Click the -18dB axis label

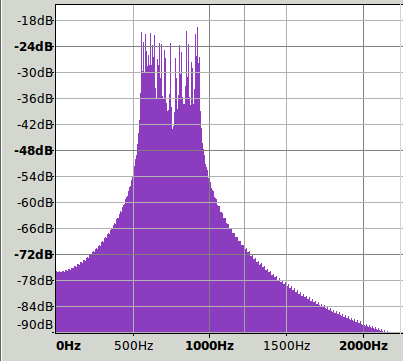(x=35, y=21)
